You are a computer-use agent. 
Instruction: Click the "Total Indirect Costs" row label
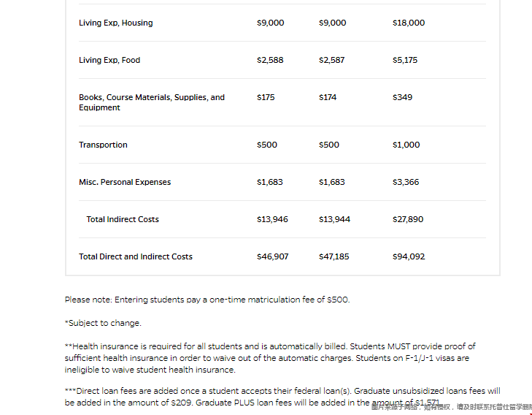click(123, 219)
